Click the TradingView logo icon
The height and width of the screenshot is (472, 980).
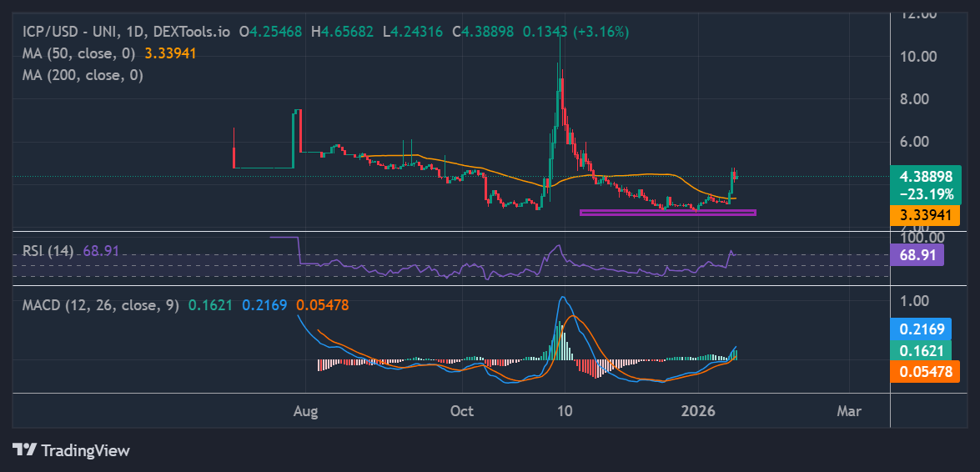25,450
